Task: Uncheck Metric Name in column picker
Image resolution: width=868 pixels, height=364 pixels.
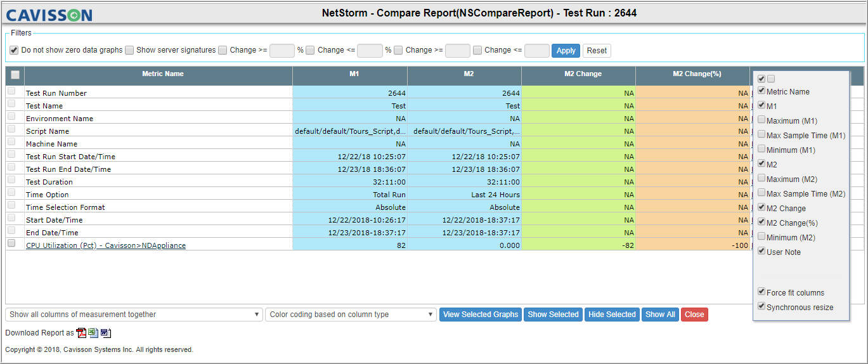Action: 761,91
